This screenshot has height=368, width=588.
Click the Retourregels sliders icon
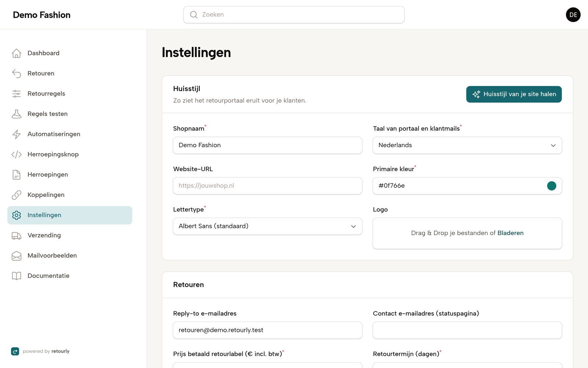17,94
